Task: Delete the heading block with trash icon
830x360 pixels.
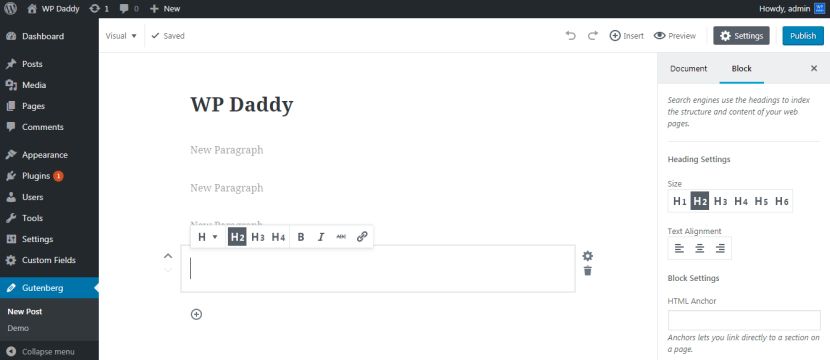Action: pos(588,271)
